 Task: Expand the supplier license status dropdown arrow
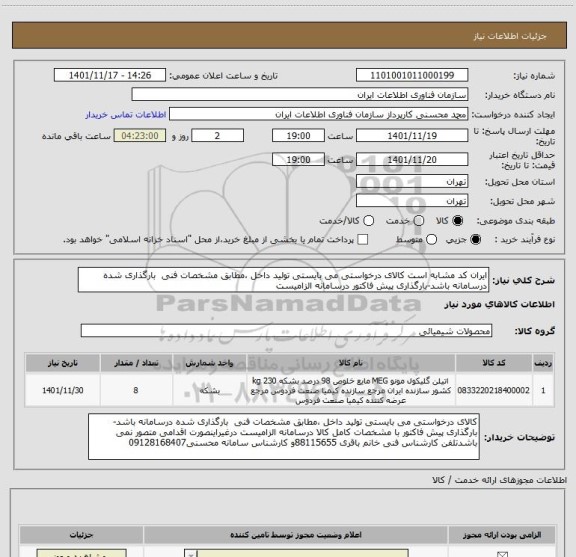pyautogui.click(x=191, y=554)
